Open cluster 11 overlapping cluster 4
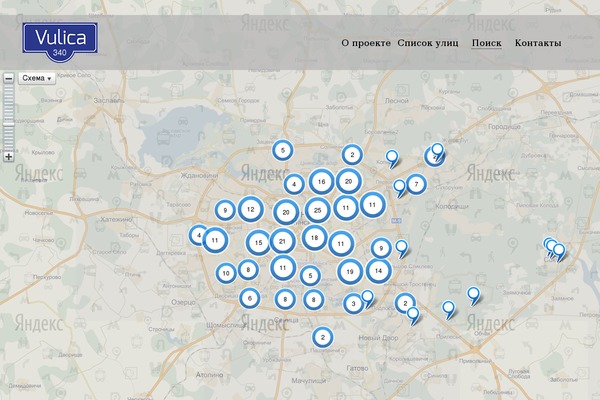Image resolution: width=600 pixels, height=400 pixels. point(215,240)
